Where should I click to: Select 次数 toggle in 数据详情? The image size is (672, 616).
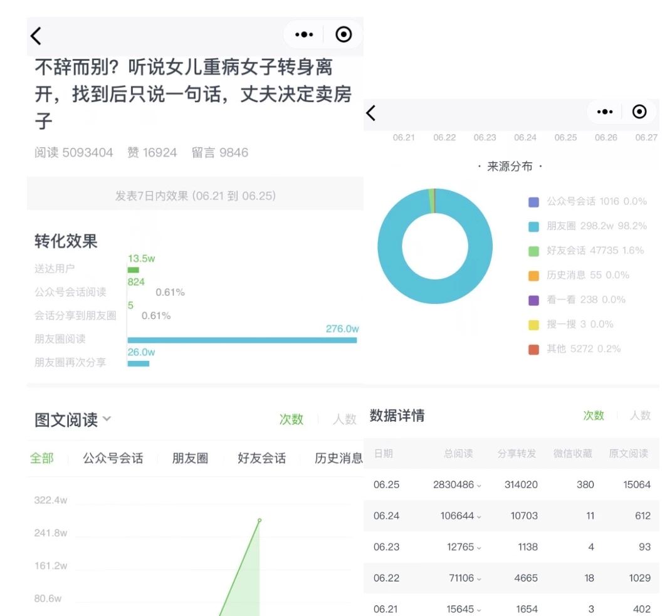[x=593, y=415]
